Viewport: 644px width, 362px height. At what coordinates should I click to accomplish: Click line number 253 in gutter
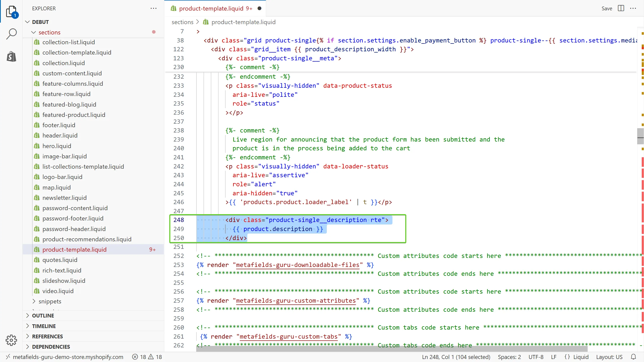click(x=179, y=265)
